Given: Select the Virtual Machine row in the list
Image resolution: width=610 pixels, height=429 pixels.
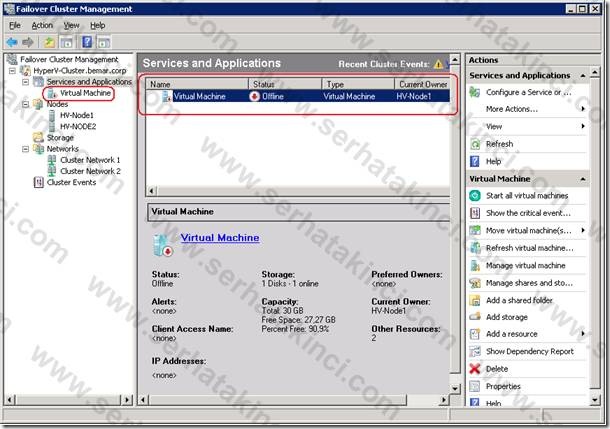Looking at the screenshot, I should coord(298,96).
